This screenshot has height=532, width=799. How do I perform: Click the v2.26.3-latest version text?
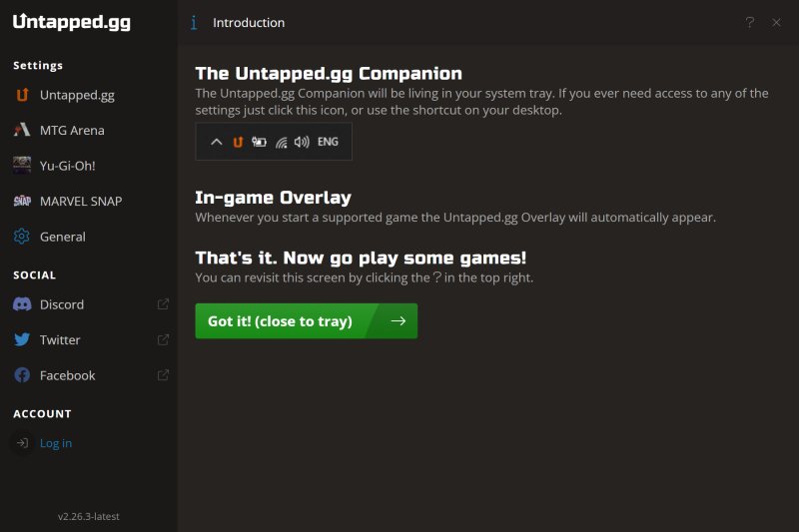coord(89,516)
